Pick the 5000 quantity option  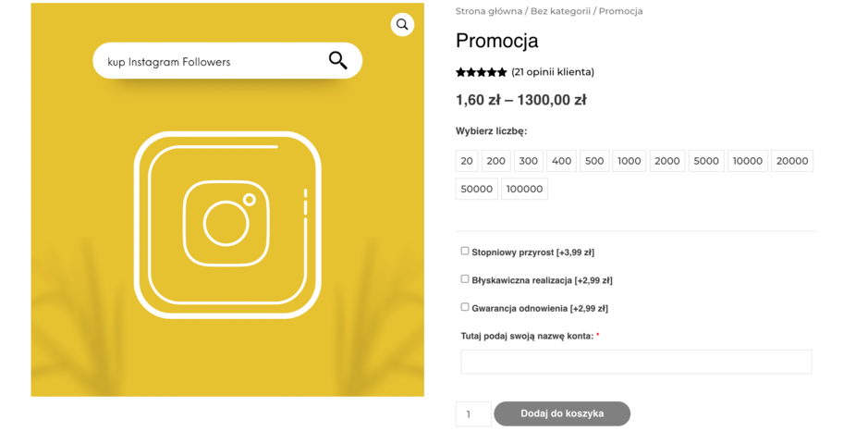(x=706, y=161)
